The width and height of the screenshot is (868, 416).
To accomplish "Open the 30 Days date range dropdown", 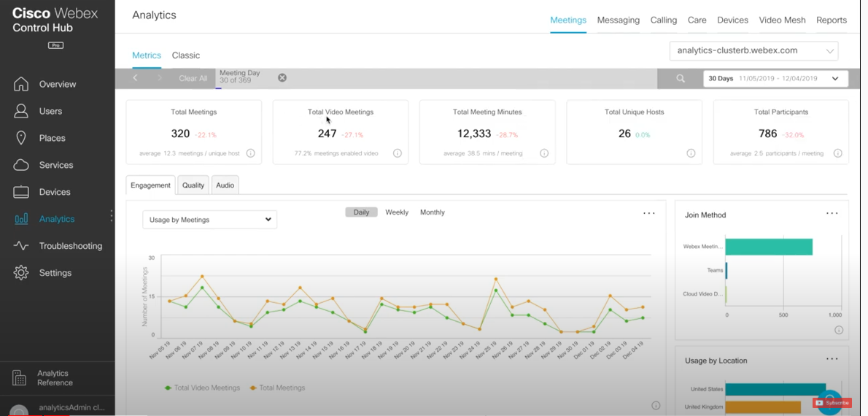I will (x=775, y=78).
